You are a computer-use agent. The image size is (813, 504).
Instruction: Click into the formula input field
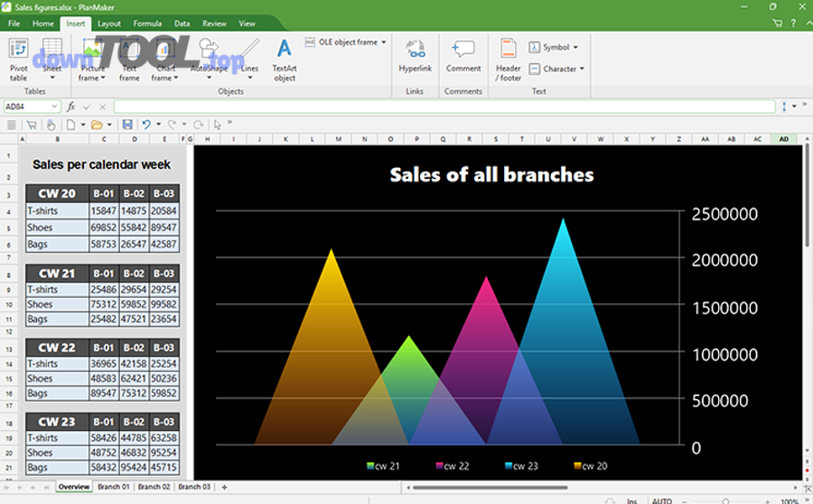pos(443,107)
